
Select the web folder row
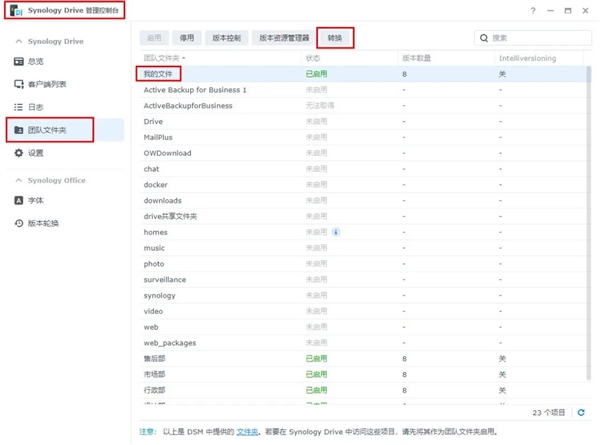[x=363, y=327]
